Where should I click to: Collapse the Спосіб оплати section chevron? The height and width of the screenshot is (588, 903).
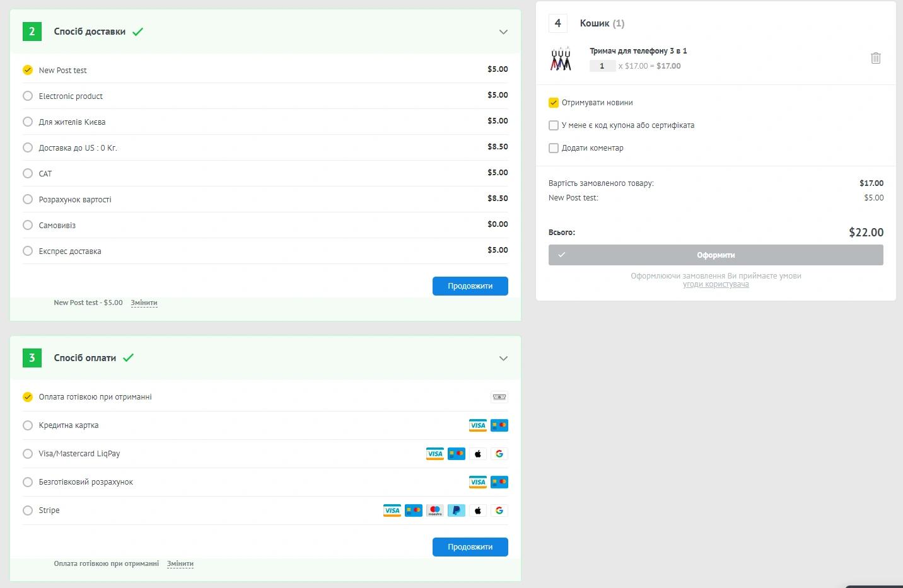coord(503,359)
